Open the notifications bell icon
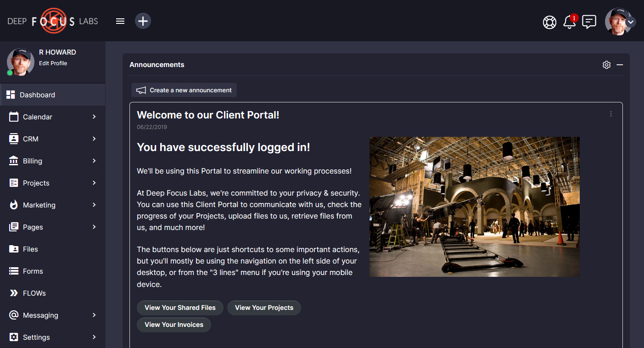644x348 pixels. 570,22
